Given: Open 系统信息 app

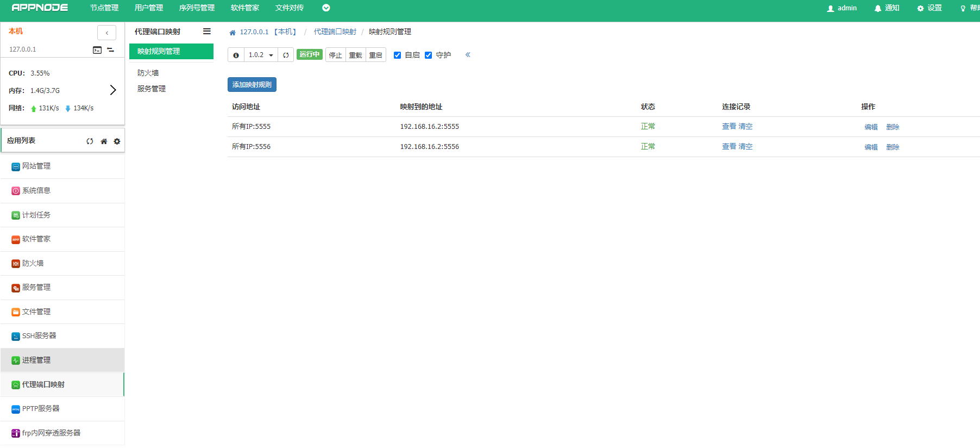Looking at the screenshot, I should point(62,191).
